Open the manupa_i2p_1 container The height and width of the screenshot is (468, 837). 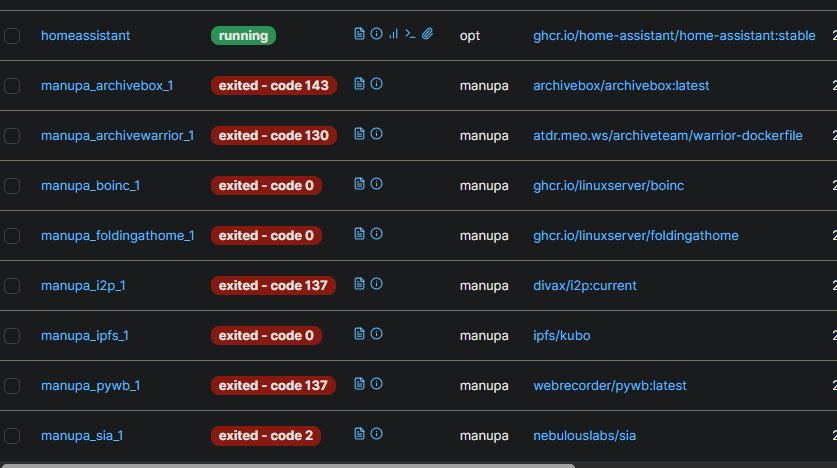83,286
